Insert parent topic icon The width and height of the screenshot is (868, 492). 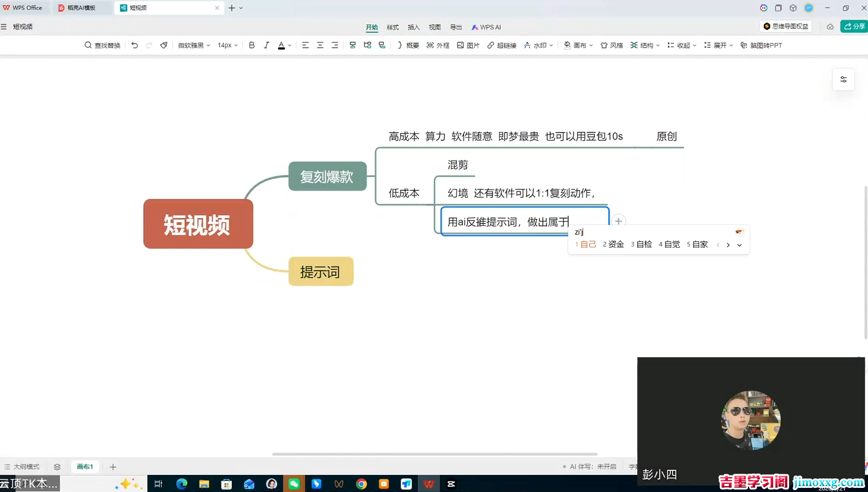click(382, 45)
